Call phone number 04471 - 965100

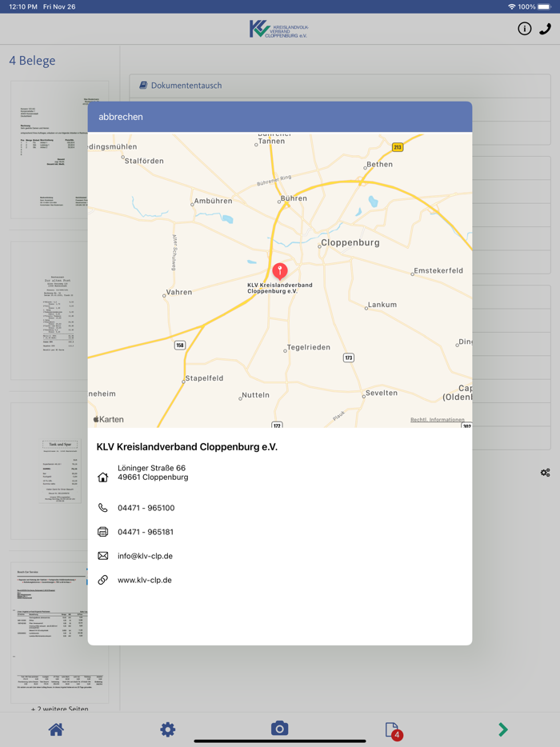pos(146,508)
